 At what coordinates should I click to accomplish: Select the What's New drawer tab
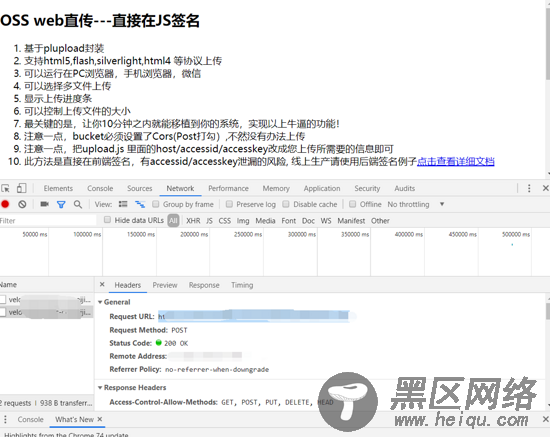(x=74, y=419)
